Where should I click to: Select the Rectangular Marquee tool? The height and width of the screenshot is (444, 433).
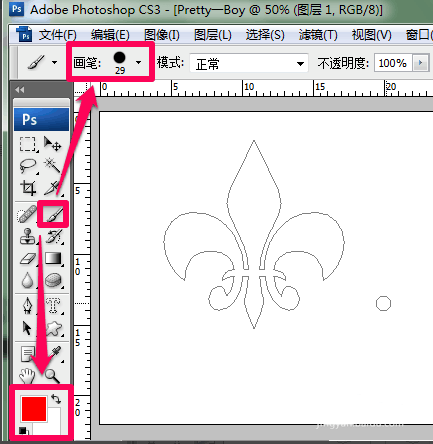(27, 144)
